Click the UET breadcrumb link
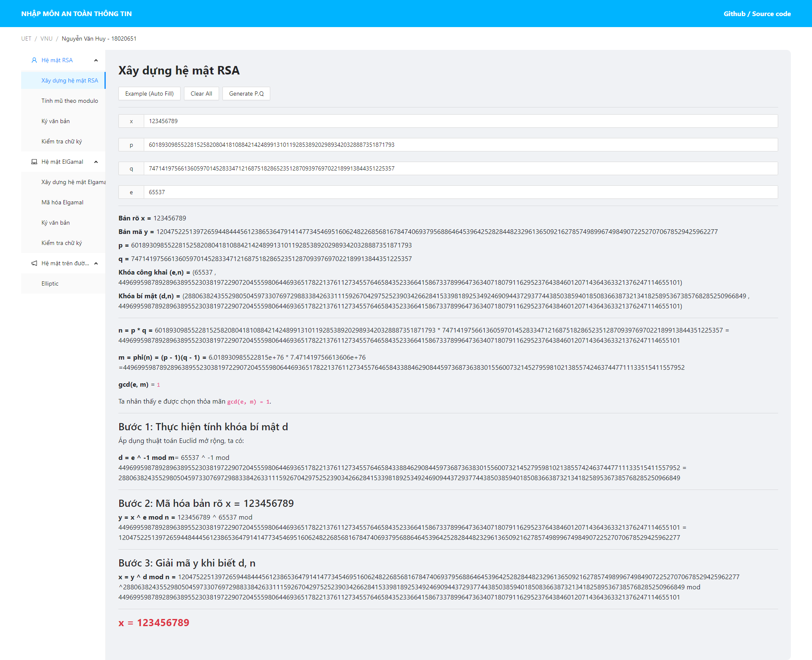812x660 pixels. pos(26,38)
